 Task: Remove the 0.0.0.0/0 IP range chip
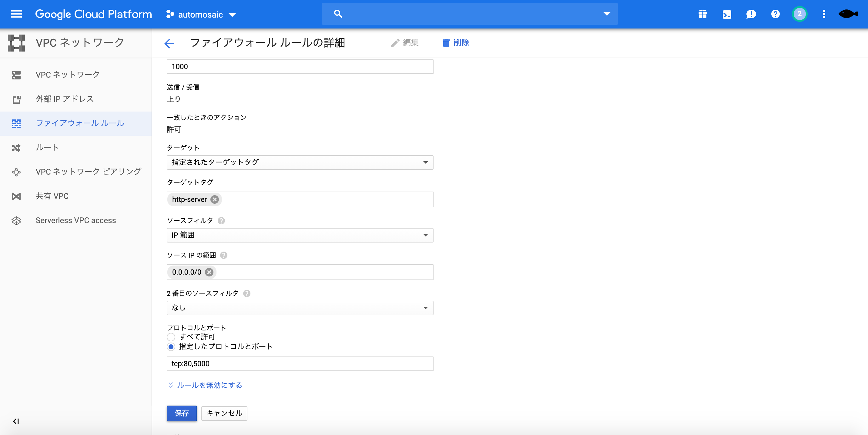click(209, 272)
